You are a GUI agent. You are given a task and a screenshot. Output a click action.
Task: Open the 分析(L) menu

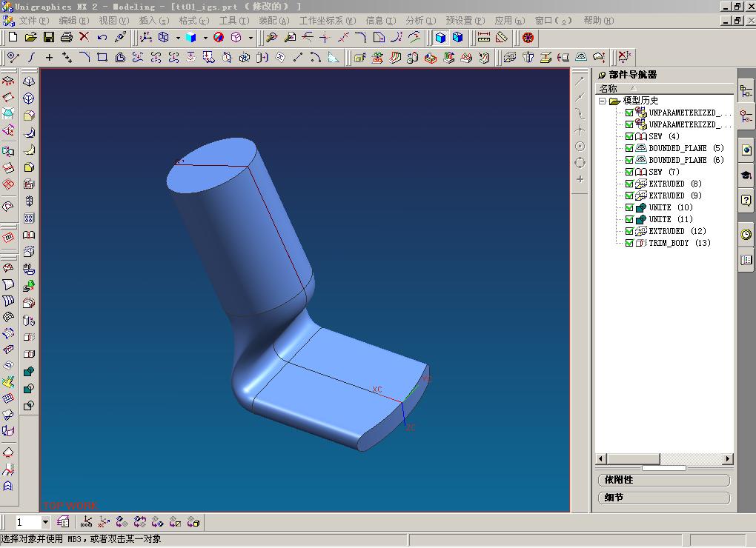pyautogui.click(x=420, y=21)
